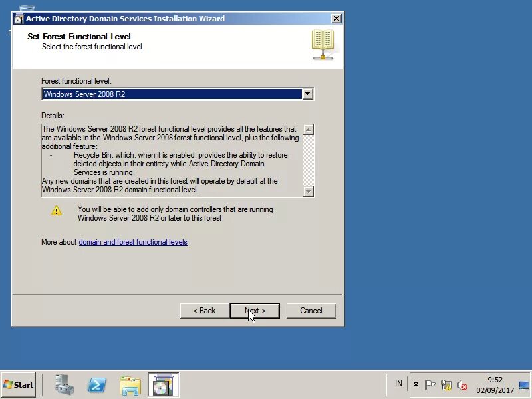
Task: Select the AD DS wizard taskbar button
Action: [163, 385]
